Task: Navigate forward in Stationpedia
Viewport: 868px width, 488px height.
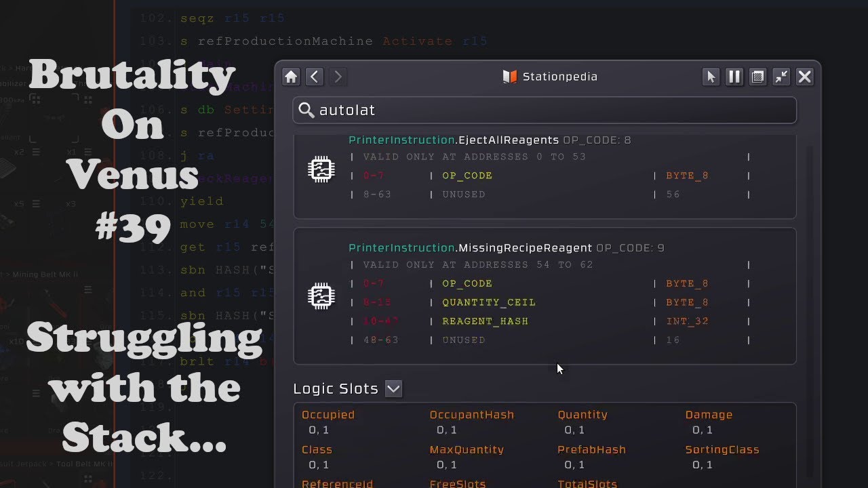Action: [338, 77]
